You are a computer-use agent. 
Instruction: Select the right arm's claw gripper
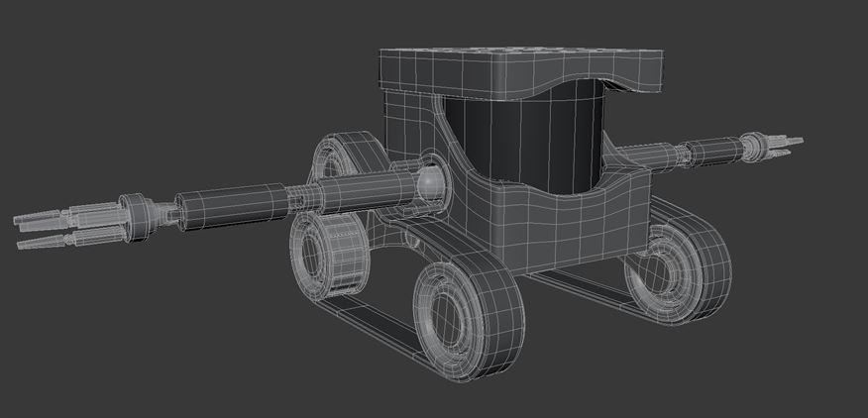click(x=773, y=146)
